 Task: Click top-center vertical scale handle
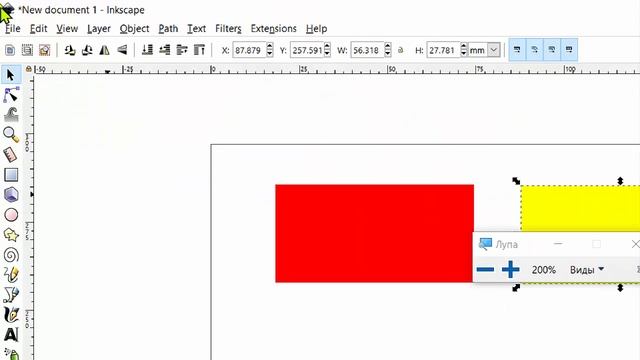point(620,181)
